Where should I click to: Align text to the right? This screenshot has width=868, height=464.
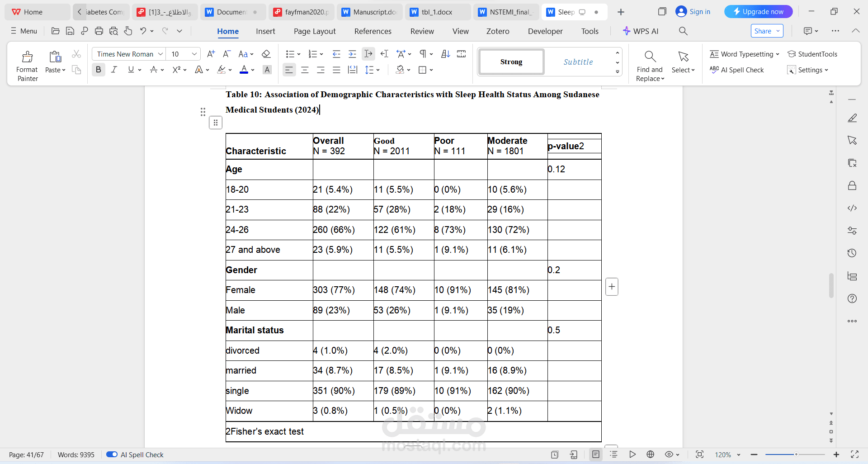click(x=321, y=70)
